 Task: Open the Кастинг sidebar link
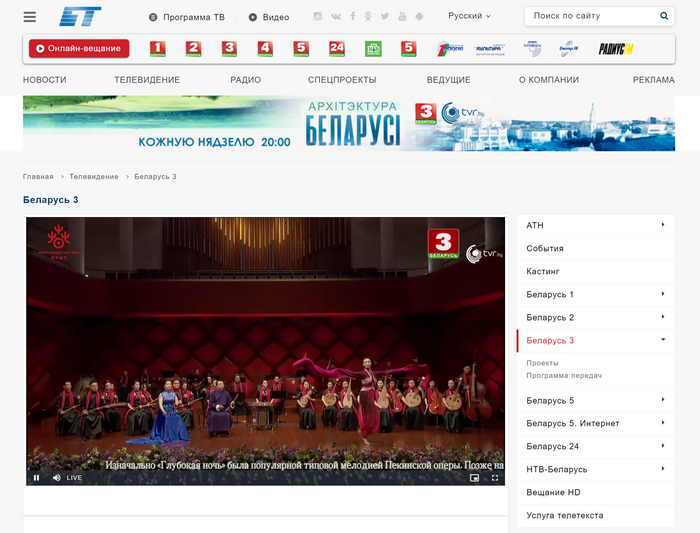[x=595, y=271]
